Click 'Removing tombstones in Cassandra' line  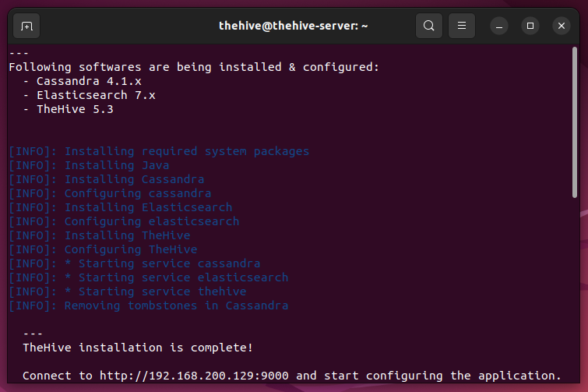149,305
